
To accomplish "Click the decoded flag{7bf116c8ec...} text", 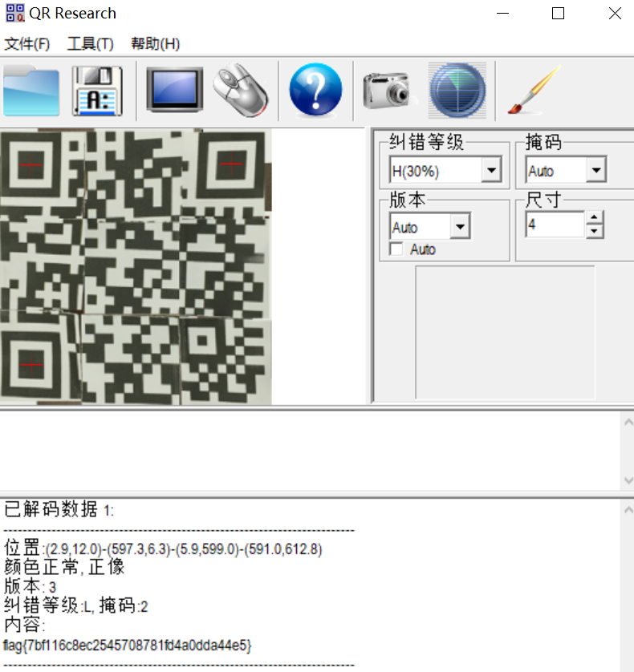I will click(127, 645).
